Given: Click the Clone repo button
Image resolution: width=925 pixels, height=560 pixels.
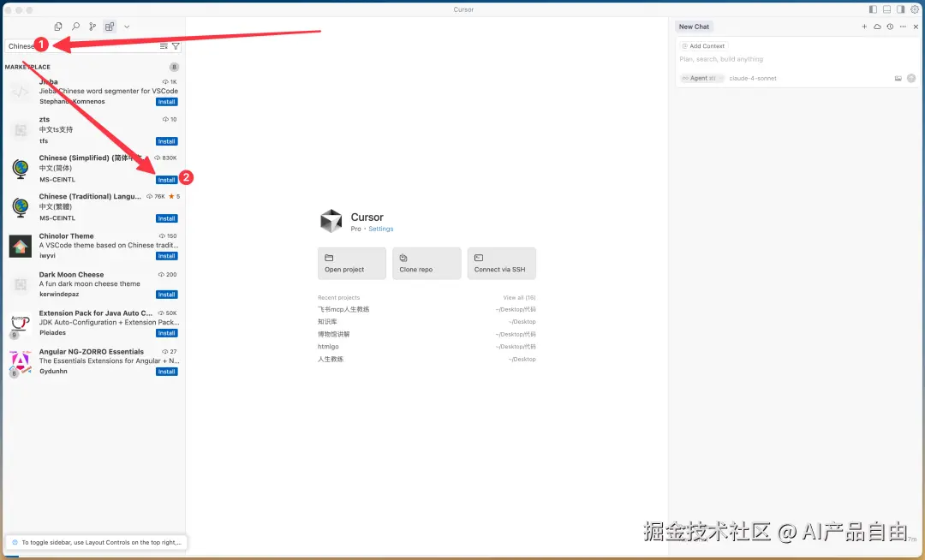Looking at the screenshot, I should [427, 263].
